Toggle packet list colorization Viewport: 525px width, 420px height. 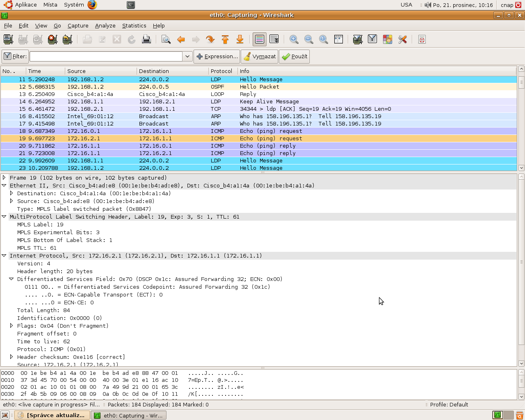pyautogui.click(x=260, y=39)
